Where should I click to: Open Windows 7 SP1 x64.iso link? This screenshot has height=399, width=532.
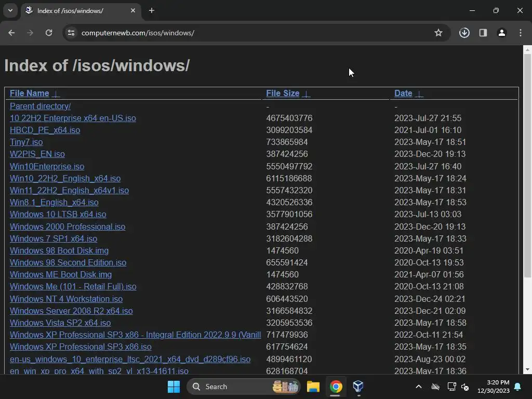[54, 238]
